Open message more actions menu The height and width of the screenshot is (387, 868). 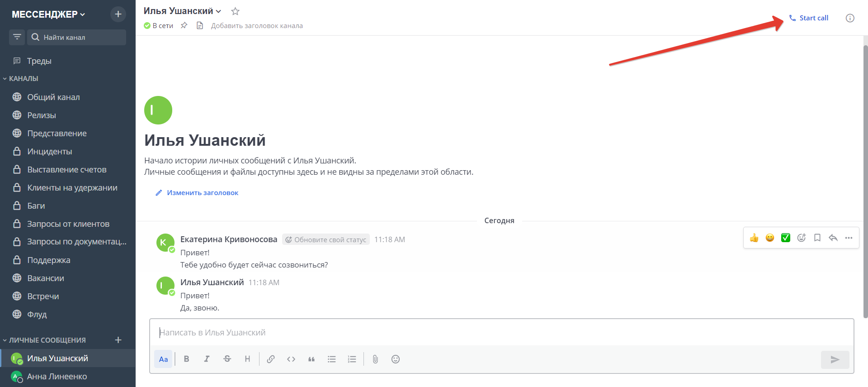pyautogui.click(x=849, y=238)
